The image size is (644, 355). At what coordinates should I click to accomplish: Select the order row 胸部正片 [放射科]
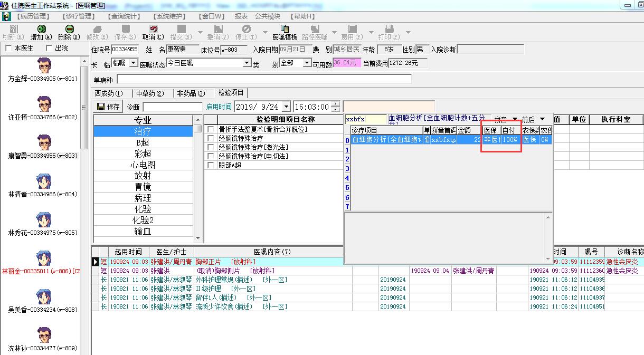367,262
